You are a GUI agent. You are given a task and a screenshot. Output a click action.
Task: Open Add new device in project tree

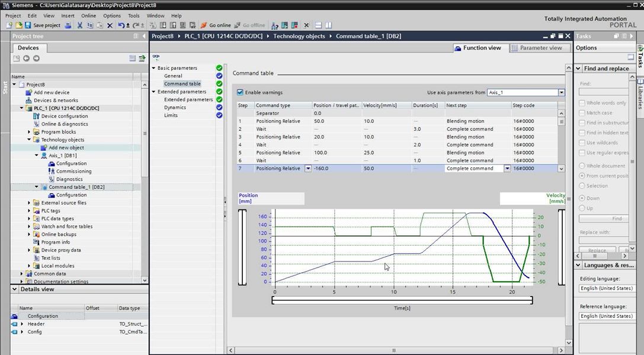tap(52, 93)
